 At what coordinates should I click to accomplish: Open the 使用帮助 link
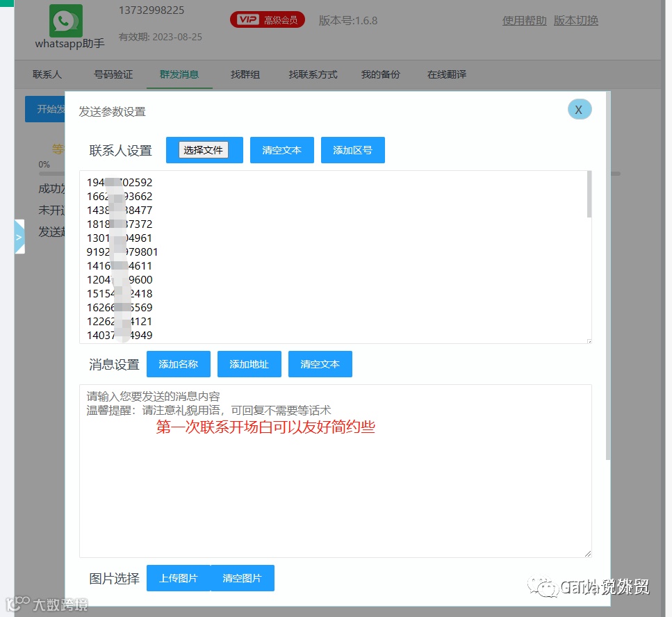pyautogui.click(x=524, y=20)
